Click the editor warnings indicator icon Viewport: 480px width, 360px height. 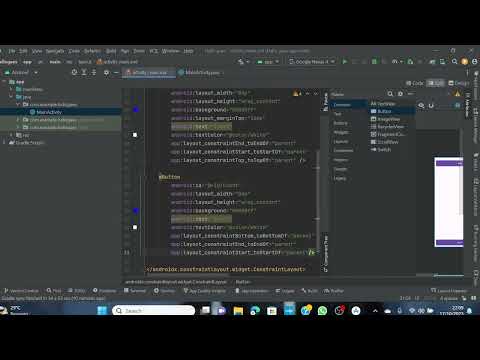pyautogui.click(x=297, y=94)
